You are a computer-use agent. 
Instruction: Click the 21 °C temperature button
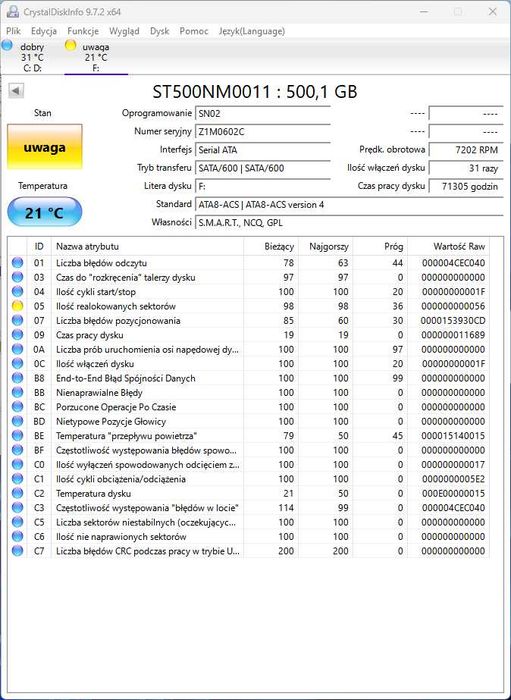45,212
